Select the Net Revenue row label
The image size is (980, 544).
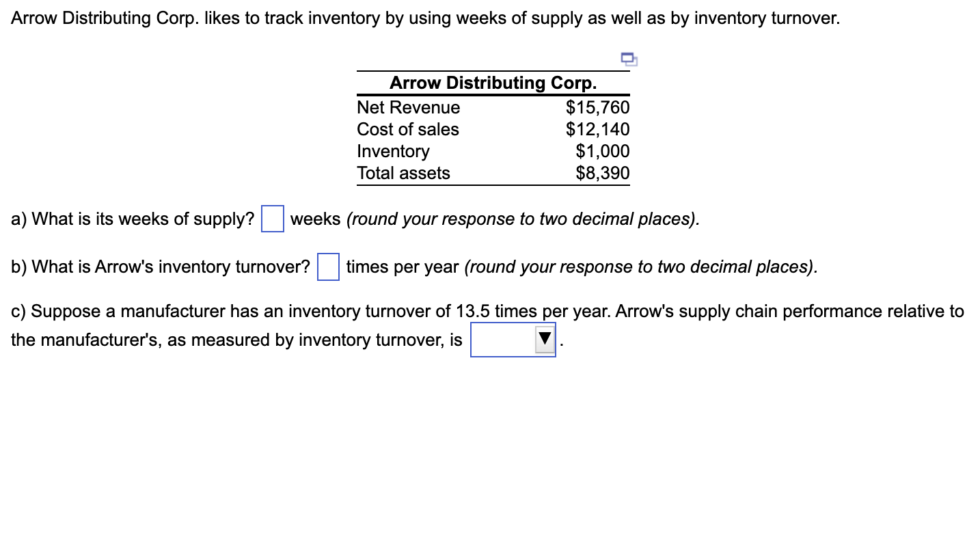[x=408, y=107]
